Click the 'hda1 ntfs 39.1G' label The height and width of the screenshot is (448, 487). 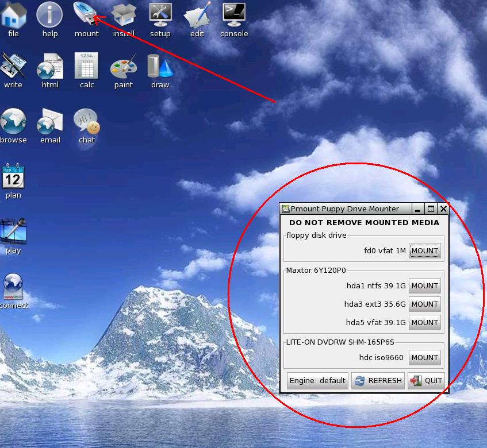click(376, 285)
